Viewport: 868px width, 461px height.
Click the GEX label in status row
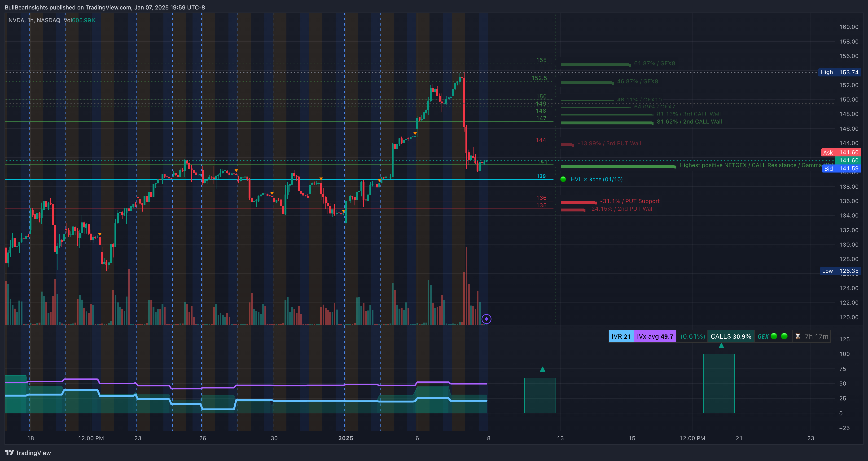(x=763, y=336)
